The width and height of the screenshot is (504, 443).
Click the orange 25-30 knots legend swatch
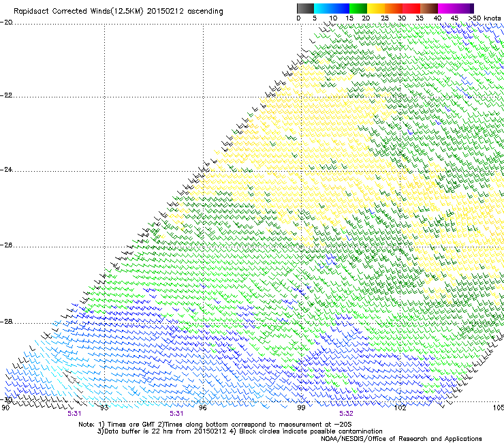(394, 8)
